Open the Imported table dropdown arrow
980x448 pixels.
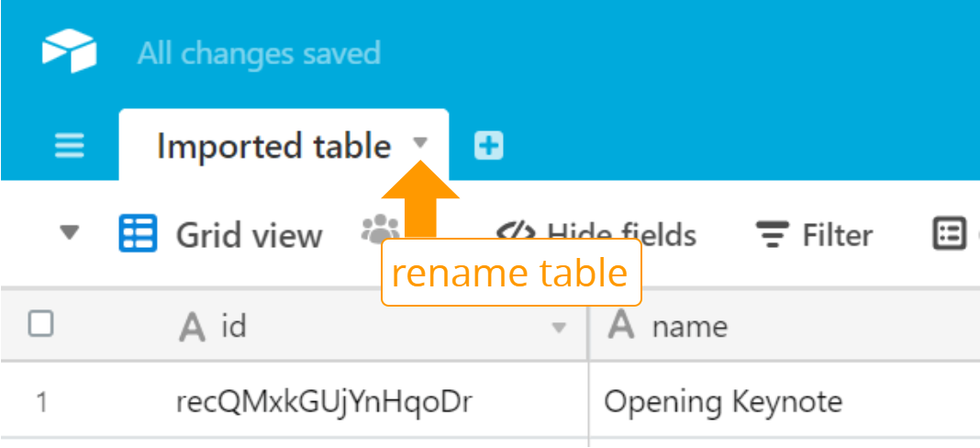[x=420, y=143]
